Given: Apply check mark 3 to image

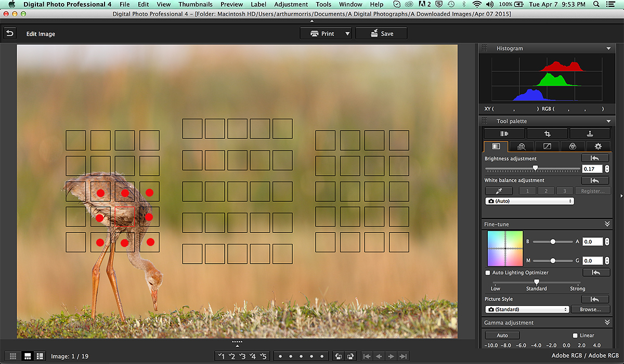Looking at the screenshot, I should pyautogui.click(x=242, y=356).
